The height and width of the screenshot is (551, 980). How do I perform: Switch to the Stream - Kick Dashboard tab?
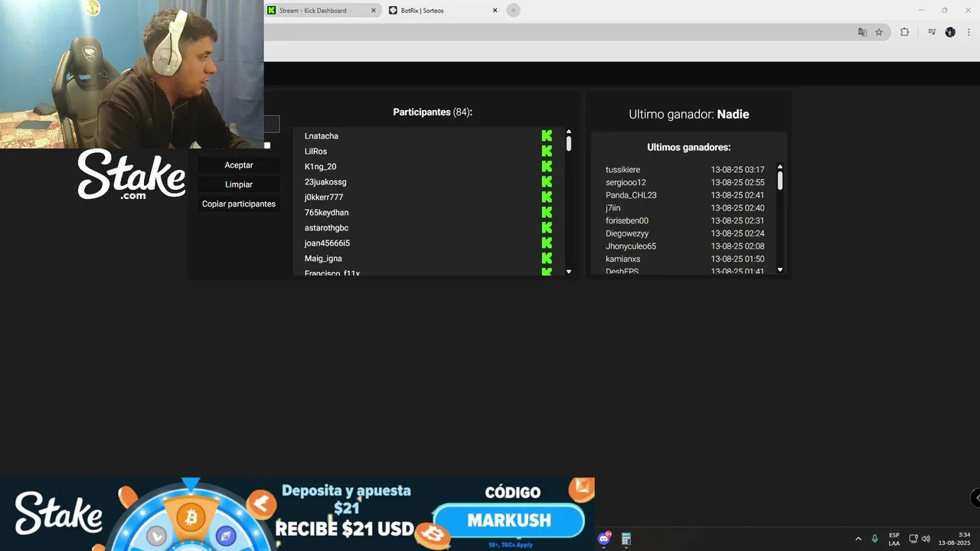[x=323, y=10]
